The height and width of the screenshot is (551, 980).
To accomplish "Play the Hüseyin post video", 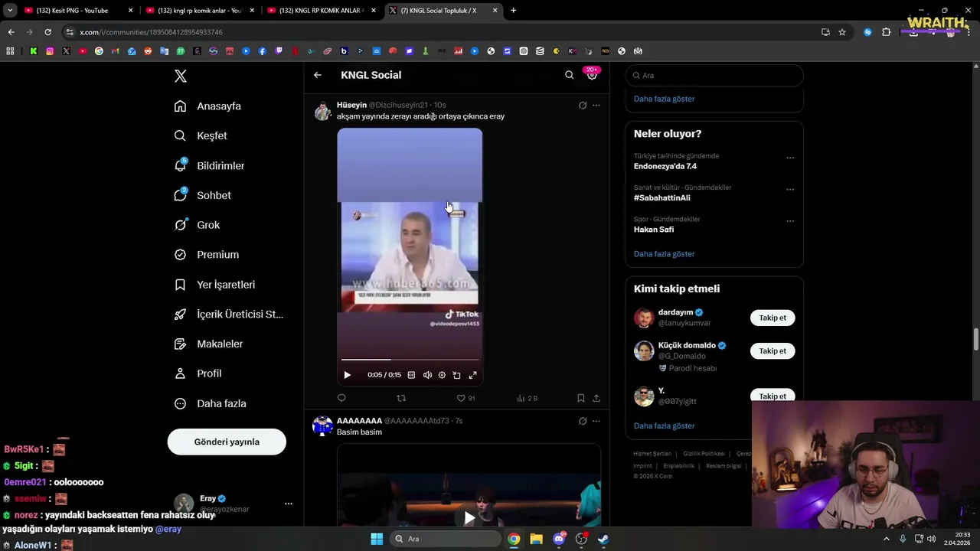I will tap(347, 375).
